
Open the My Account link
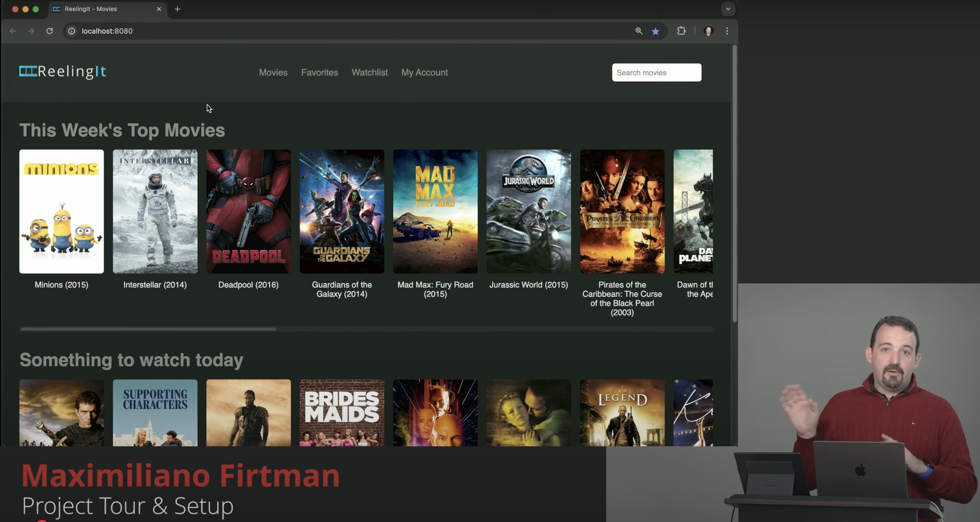coord(424,72)
